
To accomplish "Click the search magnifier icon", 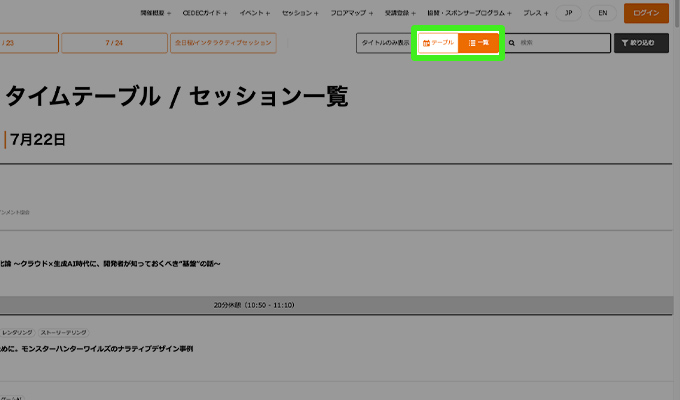I will 512,43.
